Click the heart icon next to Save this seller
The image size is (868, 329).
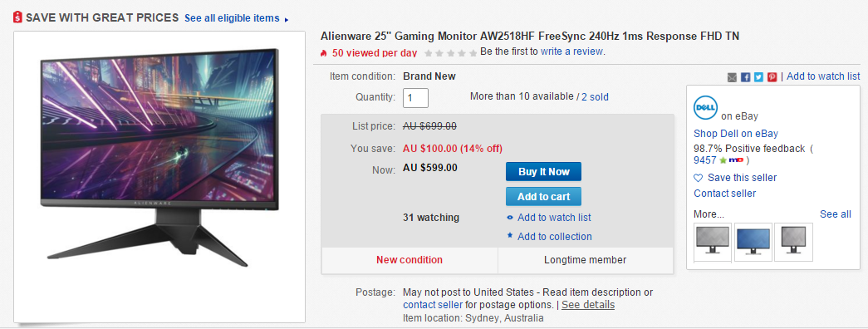pos(698,178)
